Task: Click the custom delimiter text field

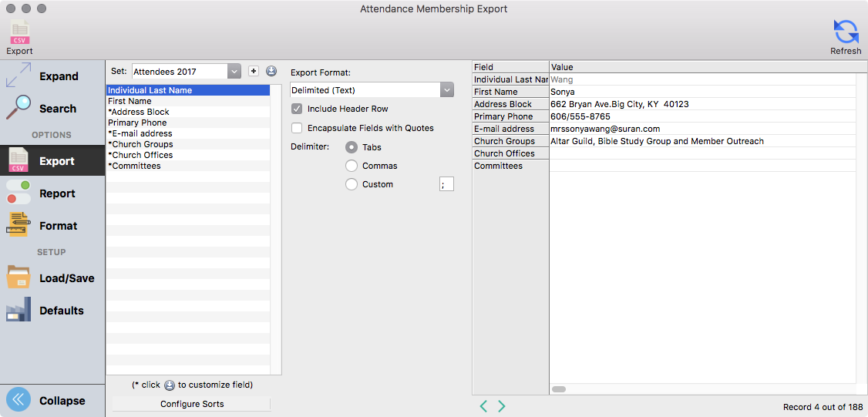Action: (x=446, y=184)
